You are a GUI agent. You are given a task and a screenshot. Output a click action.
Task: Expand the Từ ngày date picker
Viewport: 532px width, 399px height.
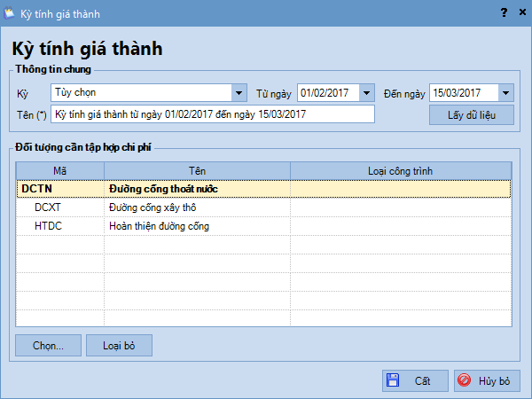pyautogui.click(x=367, y=93)
